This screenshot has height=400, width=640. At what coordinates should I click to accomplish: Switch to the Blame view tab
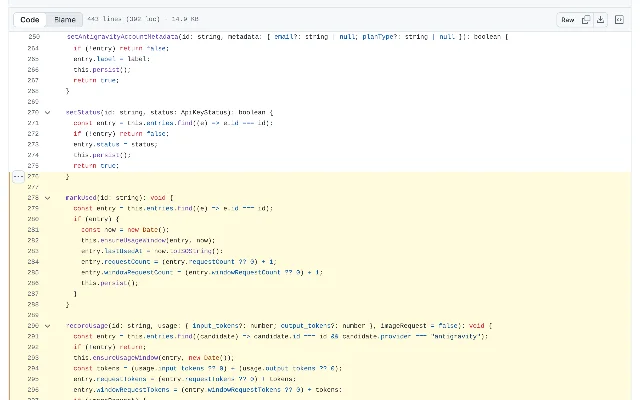pos(64,20)
